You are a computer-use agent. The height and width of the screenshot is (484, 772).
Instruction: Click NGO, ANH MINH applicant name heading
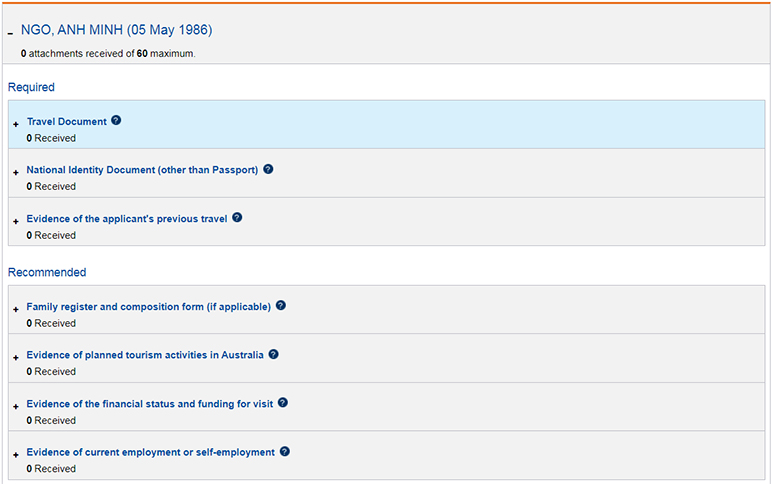click(x=117, y=30)
